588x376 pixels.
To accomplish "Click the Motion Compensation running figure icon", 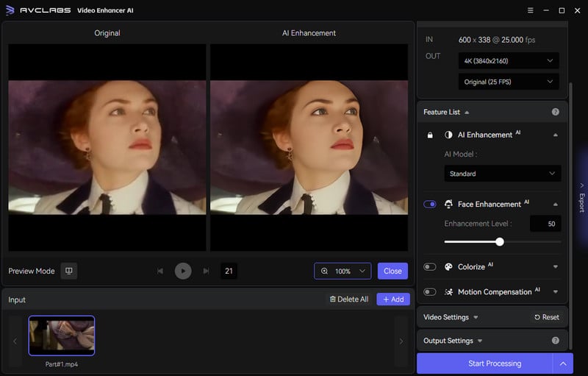I will (448, 292).
